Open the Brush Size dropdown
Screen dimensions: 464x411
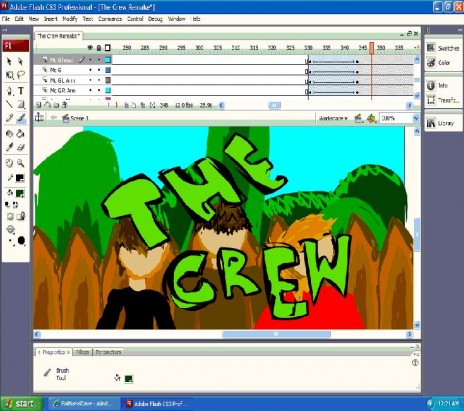[x=11, y=241]
